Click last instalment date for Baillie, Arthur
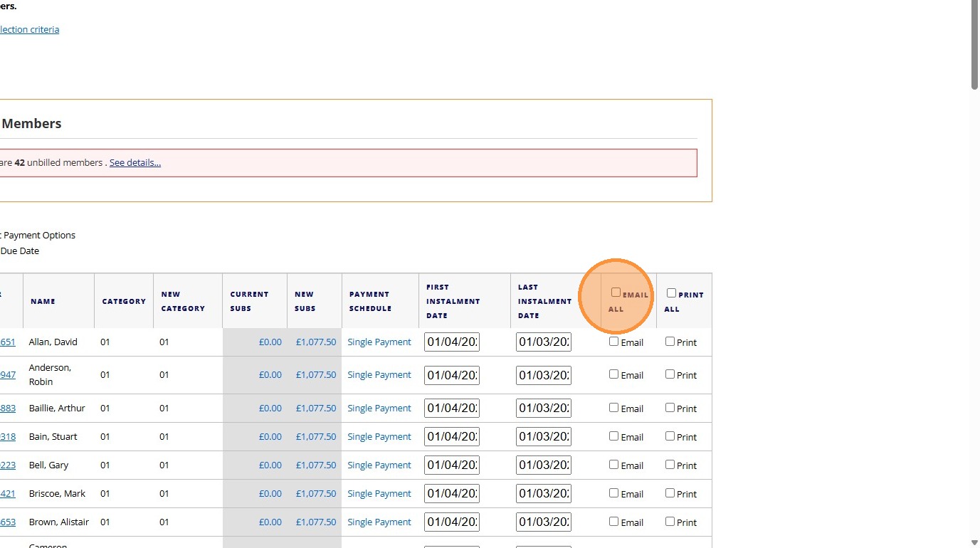Image resolution: width=980 pixels, height=548 pixels. coord(544,408)
